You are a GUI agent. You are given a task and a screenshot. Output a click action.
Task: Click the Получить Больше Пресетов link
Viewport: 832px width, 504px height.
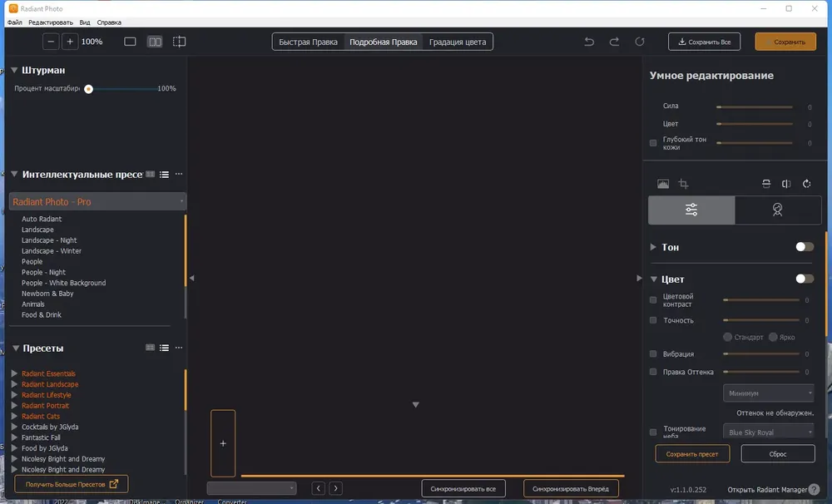click(71, 484)
